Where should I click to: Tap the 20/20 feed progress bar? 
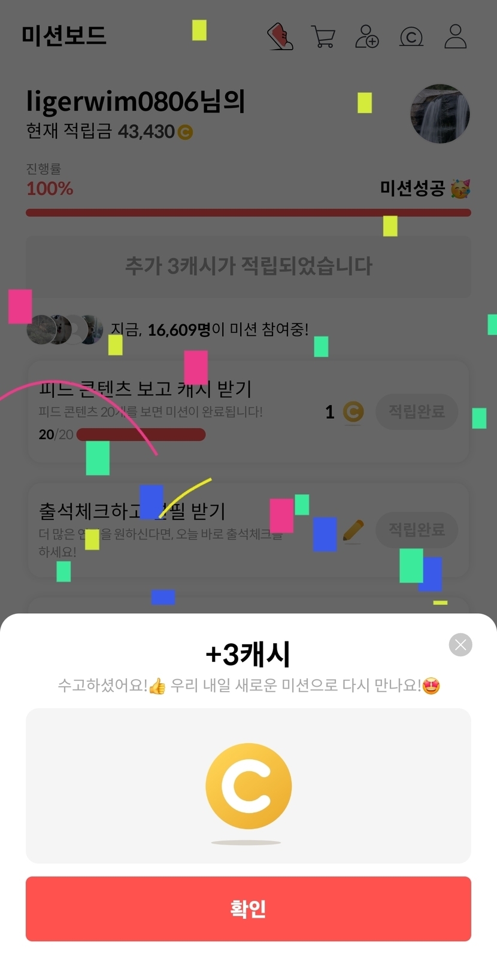141,434
